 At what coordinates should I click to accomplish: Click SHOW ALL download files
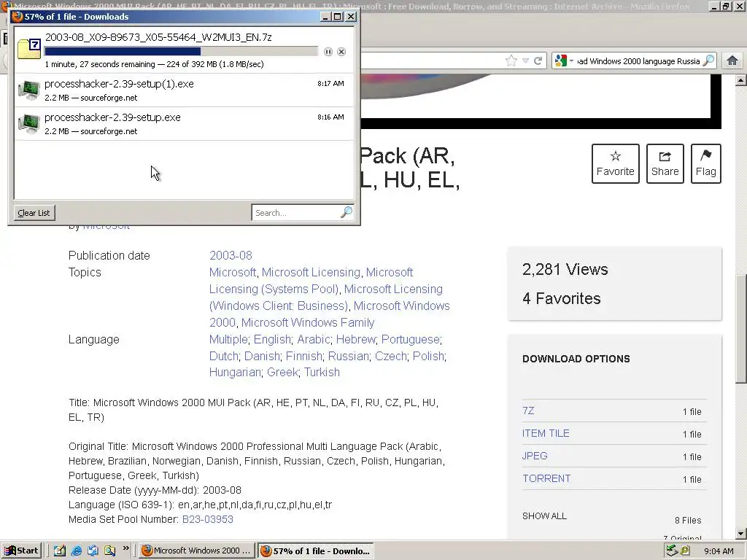point(544,516)
